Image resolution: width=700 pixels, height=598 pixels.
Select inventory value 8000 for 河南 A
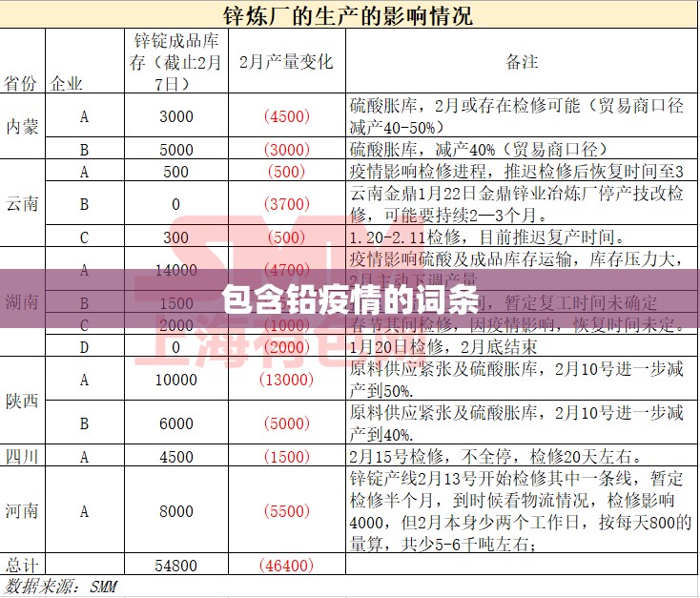click(176, 511)
